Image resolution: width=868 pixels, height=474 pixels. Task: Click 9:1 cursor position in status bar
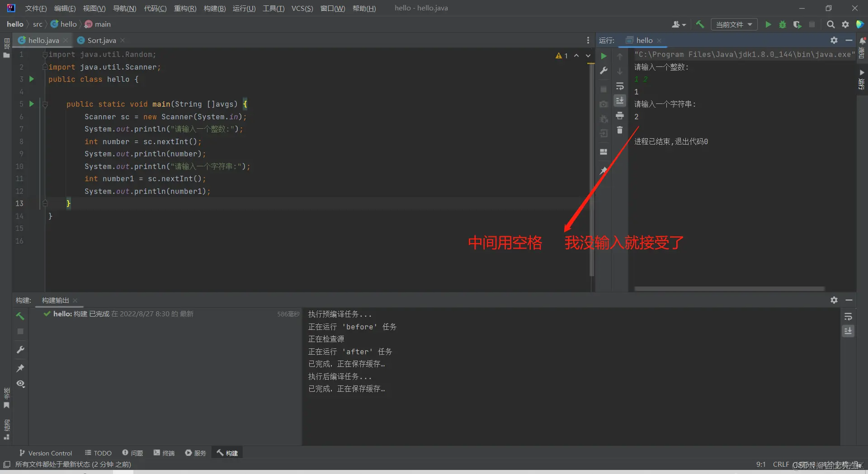(761, 465)
